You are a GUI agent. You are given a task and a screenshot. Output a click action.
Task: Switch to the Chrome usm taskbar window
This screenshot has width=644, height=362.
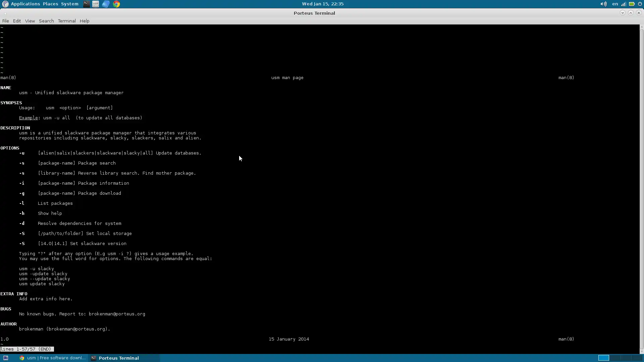[53, 358]
